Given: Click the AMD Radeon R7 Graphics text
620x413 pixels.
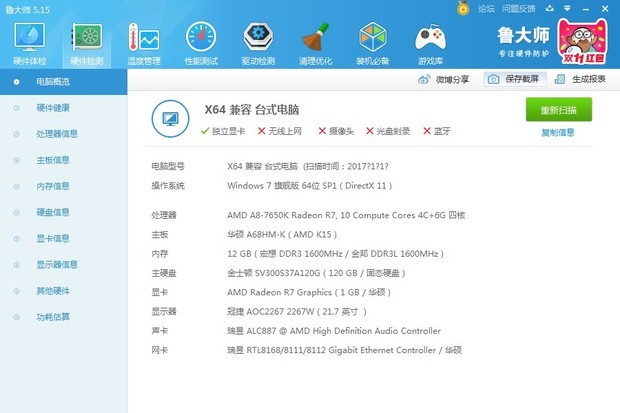Looking at the screenshot, I should click(309, 292).
